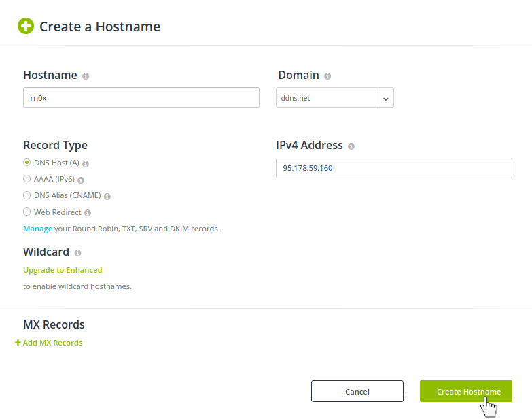Pick the Web Redirect radio button
532x419 pixels.
pos(27,212)
